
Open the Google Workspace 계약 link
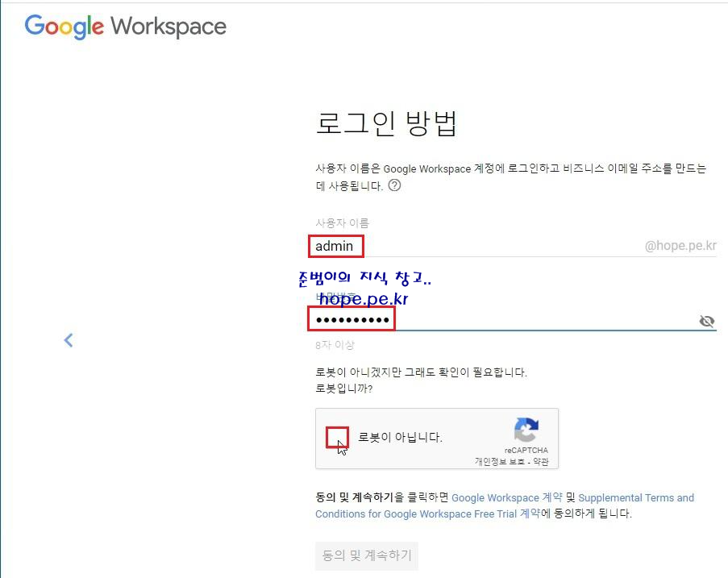[x=506, y=497]
